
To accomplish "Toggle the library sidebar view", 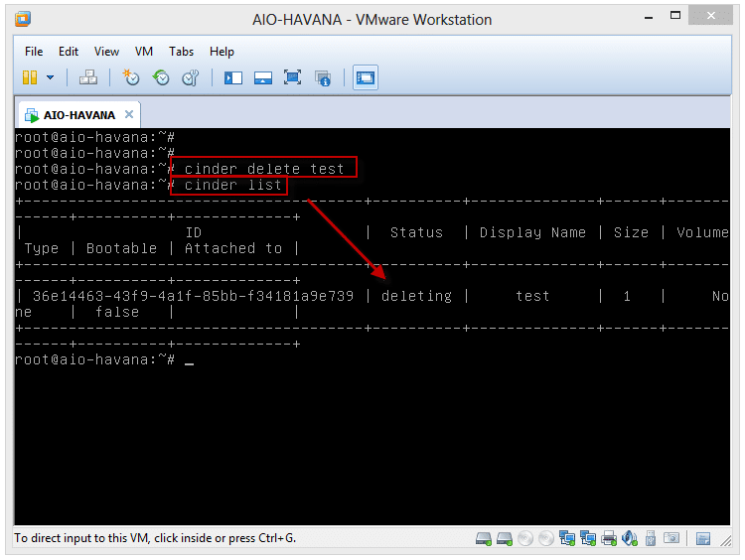I will [x=233, y=77].
